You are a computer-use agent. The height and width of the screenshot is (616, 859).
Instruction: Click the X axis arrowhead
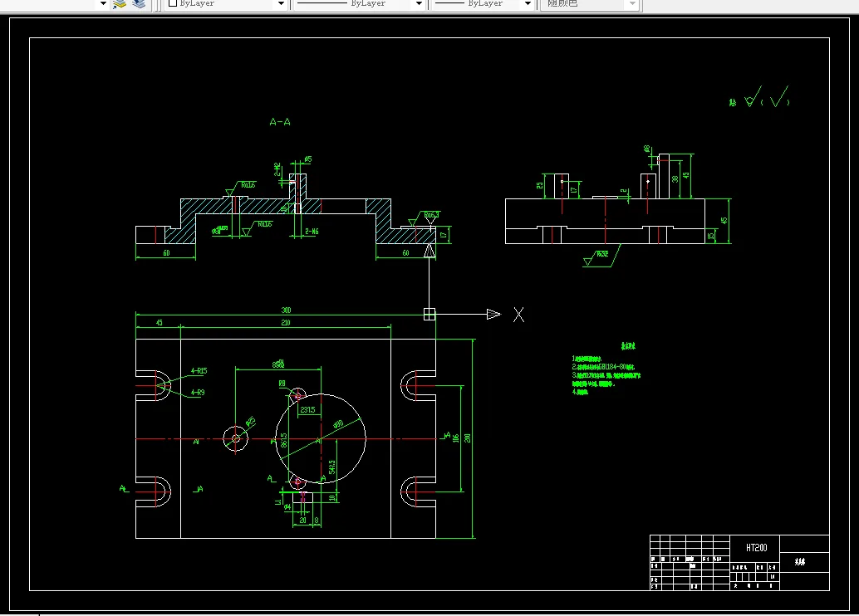point(493,314)
